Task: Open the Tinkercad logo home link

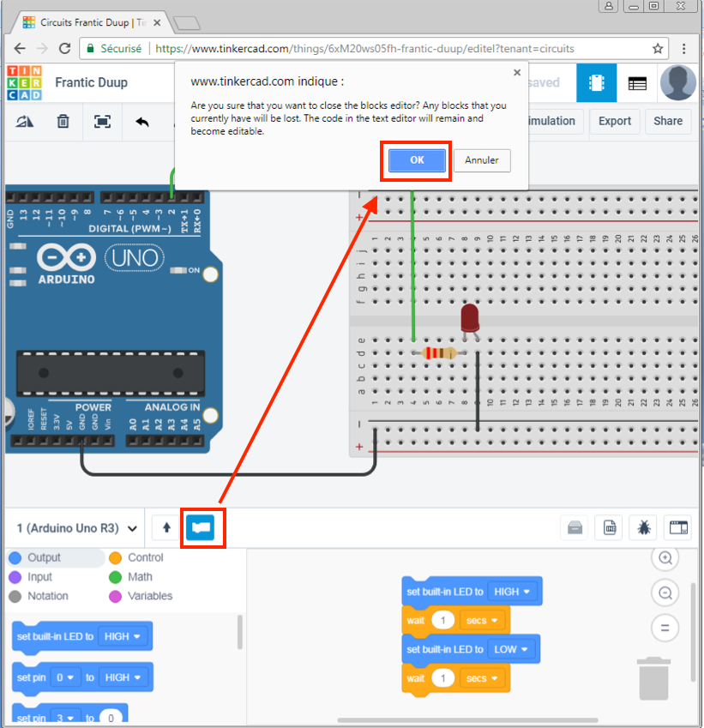Action: [x=25, y=83]
